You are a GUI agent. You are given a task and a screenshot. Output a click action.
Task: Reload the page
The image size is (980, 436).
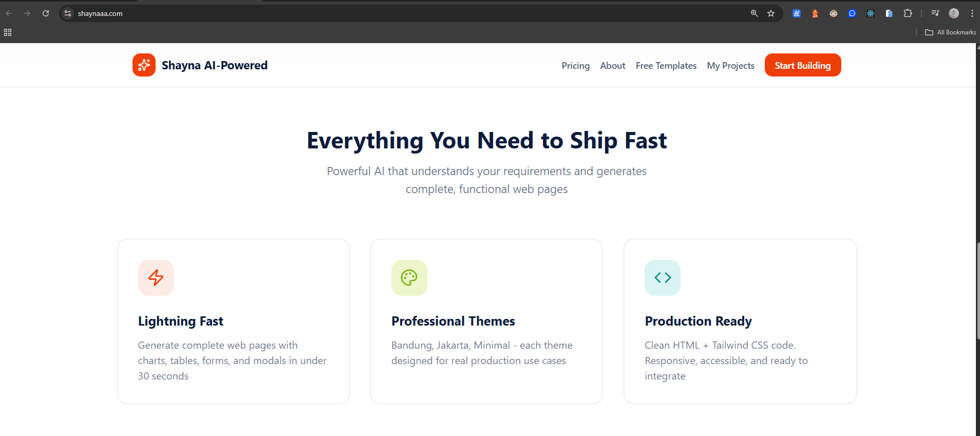coord(46,14)
